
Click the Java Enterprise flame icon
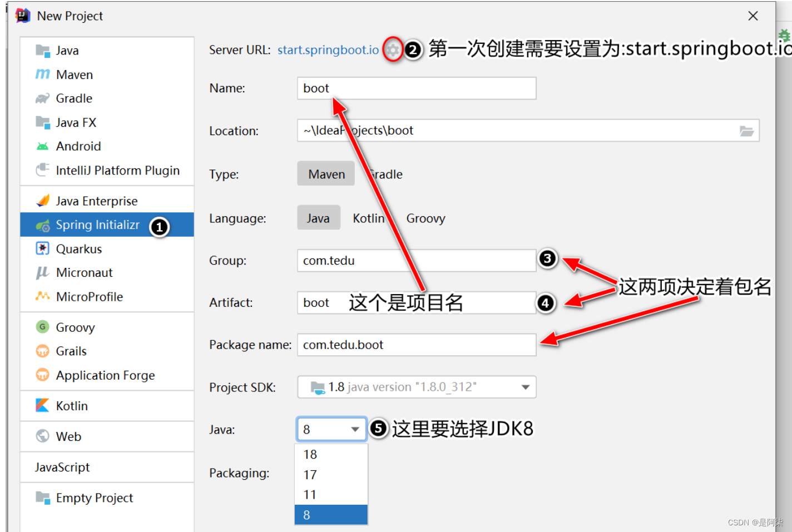43,201
